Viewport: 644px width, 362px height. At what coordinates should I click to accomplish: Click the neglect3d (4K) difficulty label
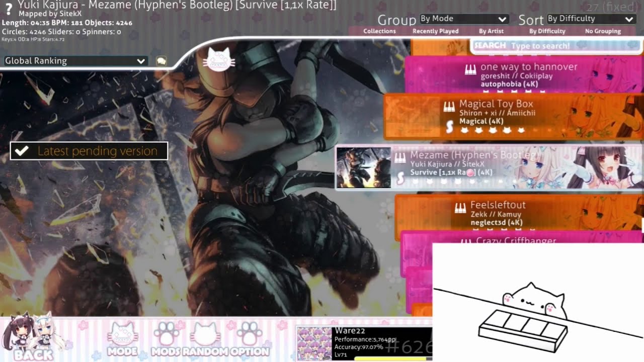pyautogui.click(x=496, y=222)
